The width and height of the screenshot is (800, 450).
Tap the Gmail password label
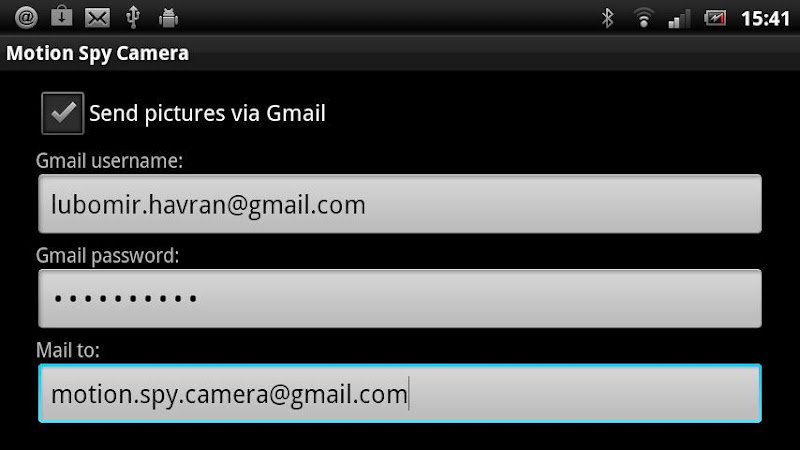click(108, 256)
